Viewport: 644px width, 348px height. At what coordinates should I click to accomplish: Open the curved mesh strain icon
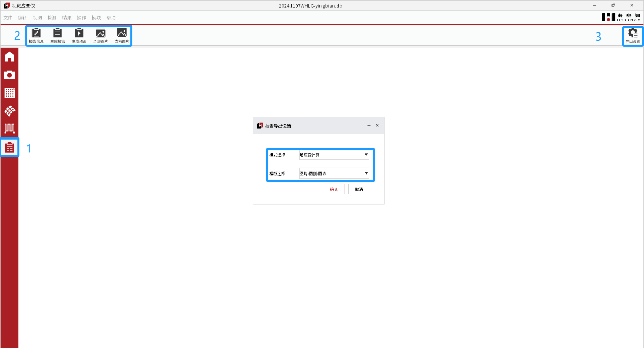point(9,111)
